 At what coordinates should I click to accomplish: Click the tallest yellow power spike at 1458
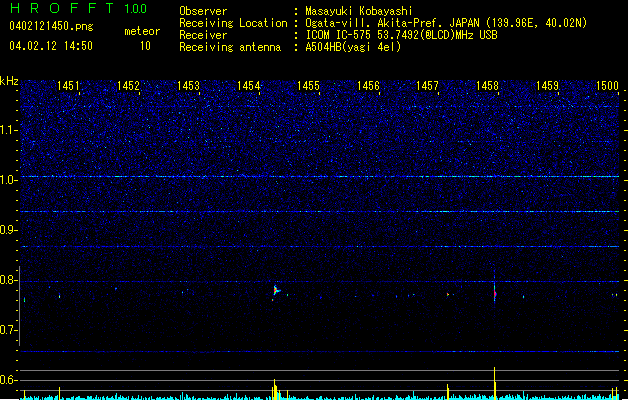495,383
